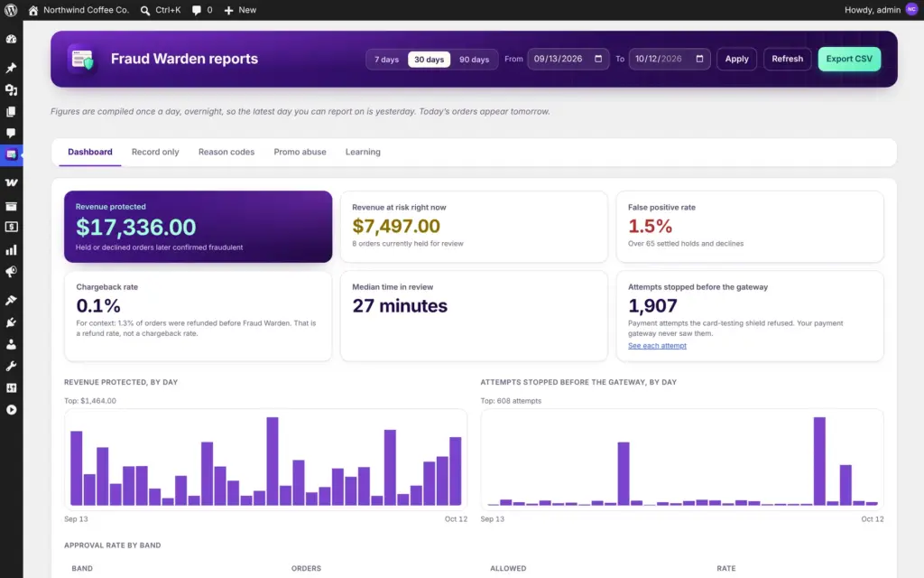Open the Ctrl+K search icon
The width and height of the screenshot is (924, 578).
145,10
